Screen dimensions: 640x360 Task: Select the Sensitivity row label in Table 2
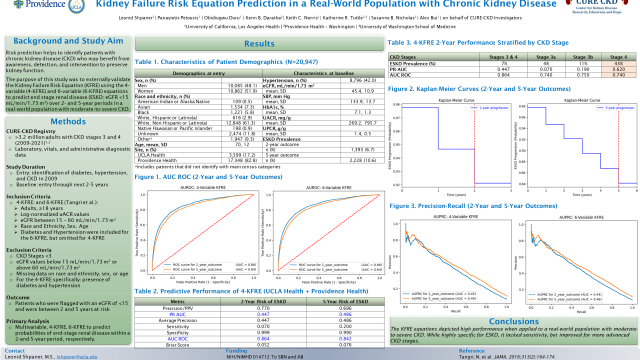click(x=178, y=327)
